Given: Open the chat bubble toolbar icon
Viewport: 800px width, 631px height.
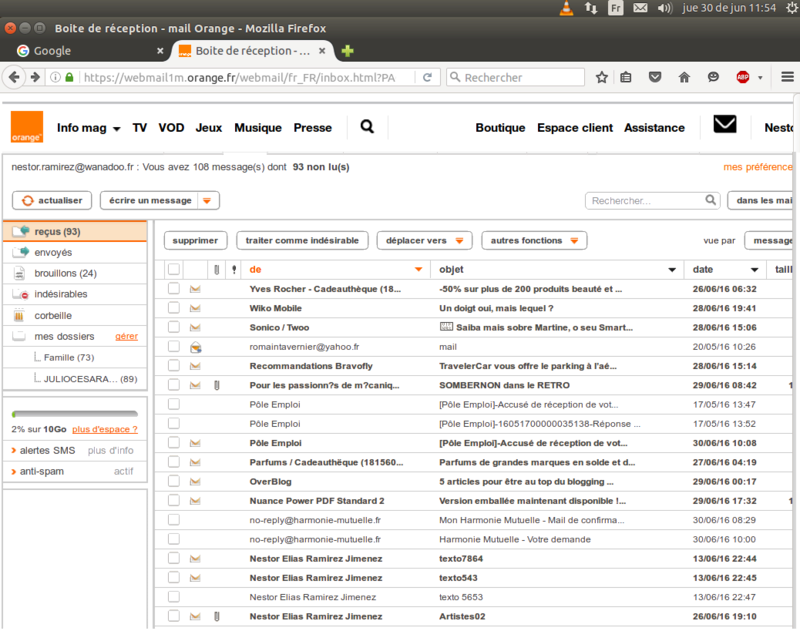Looking at the screenshot, I should tap(713, 78).
